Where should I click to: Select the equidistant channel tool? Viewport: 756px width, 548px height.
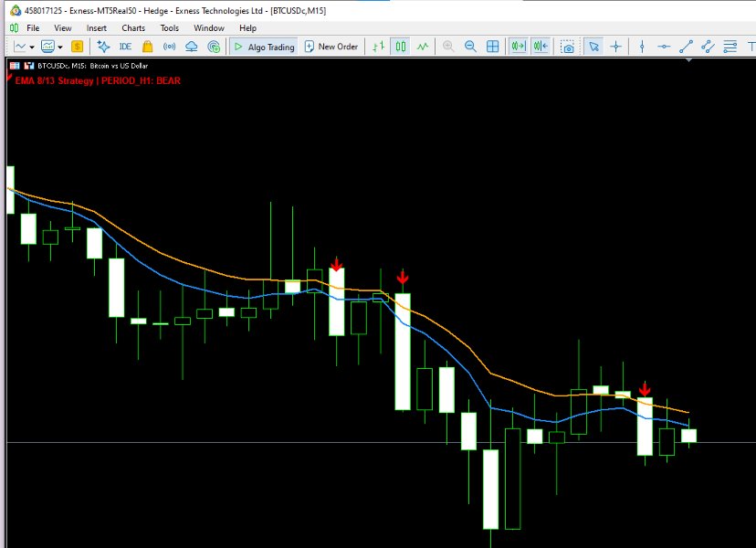click(708, 47)
